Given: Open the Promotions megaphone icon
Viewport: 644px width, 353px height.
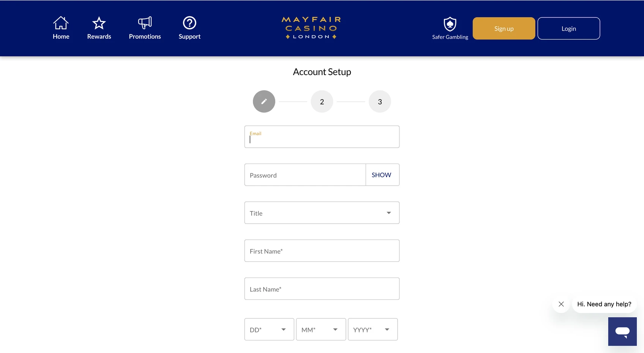Looking at the screenshot, I should [145, 23].
